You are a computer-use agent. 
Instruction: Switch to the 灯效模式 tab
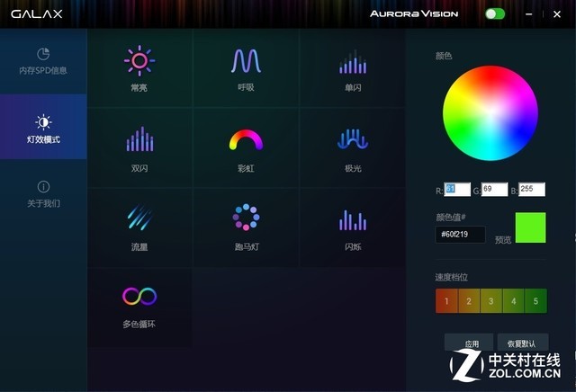(43, 129)
